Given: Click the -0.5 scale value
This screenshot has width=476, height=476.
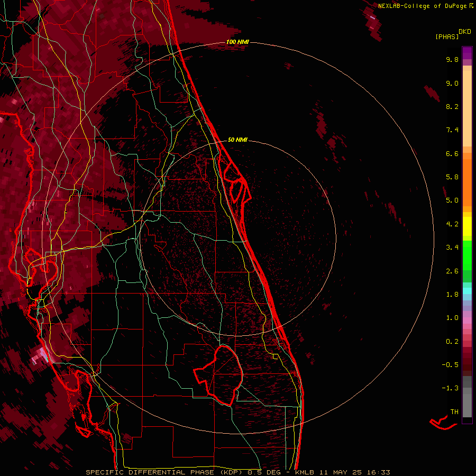Looking at the screenshot, I should click(x=450, y=365).
